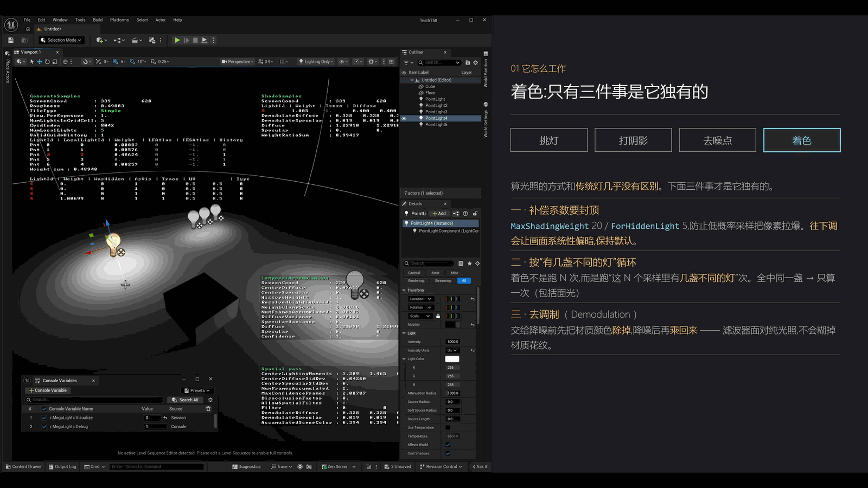This screenshot has width=868, height=488.
Task: Open the Intensity Units dropdown
Action: click(452, 350)
